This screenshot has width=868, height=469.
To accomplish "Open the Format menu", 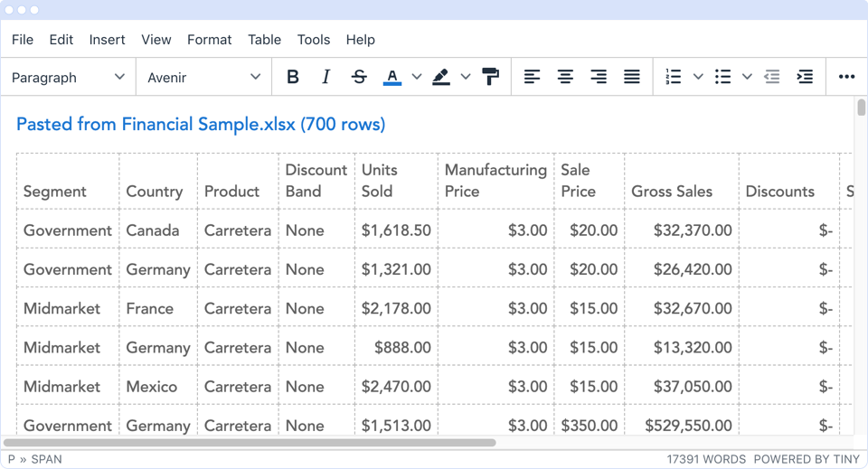I will point(209,40).
